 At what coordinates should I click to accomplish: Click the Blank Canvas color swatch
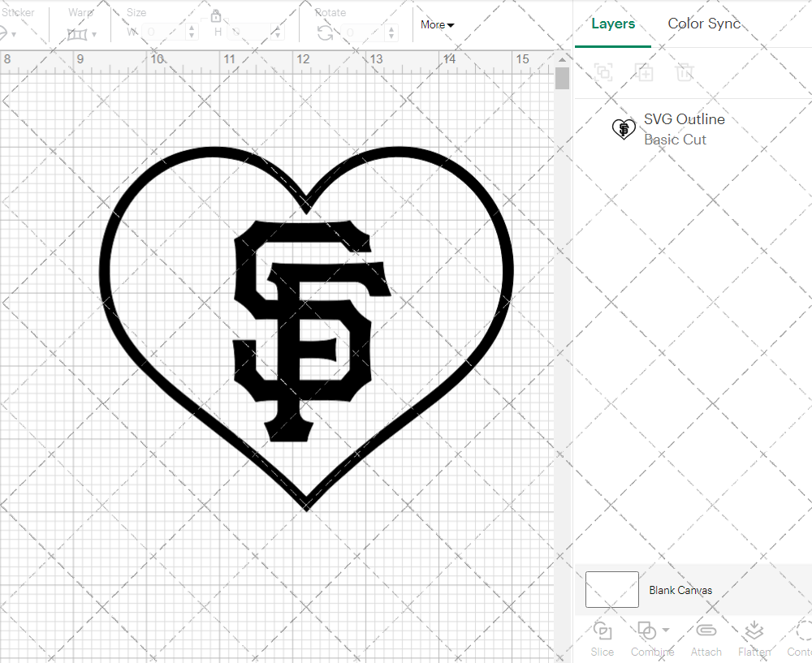point(611,590)
